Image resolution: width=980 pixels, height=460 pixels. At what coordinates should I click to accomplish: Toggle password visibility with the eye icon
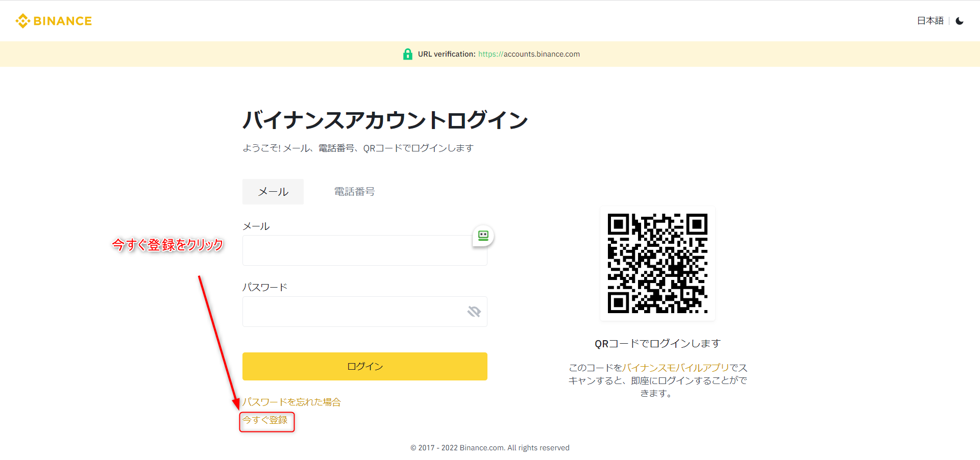click(x=474, y=312)
